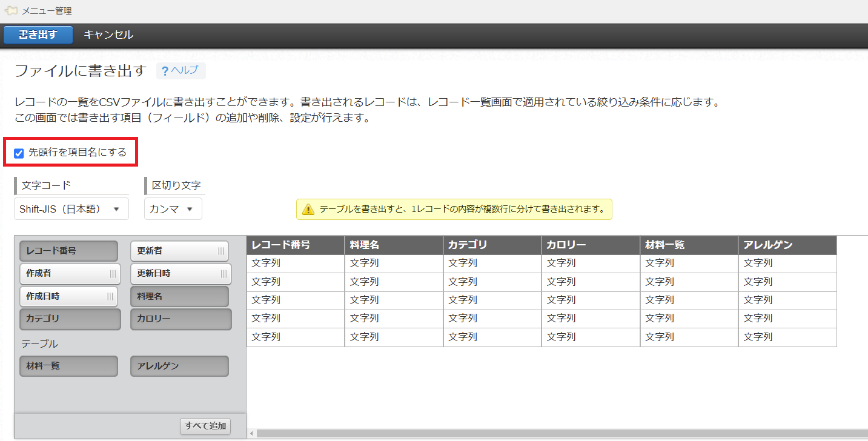Click the question mark help icon
The width and height of the screenshot is (868, 441).
click(165, 71)
